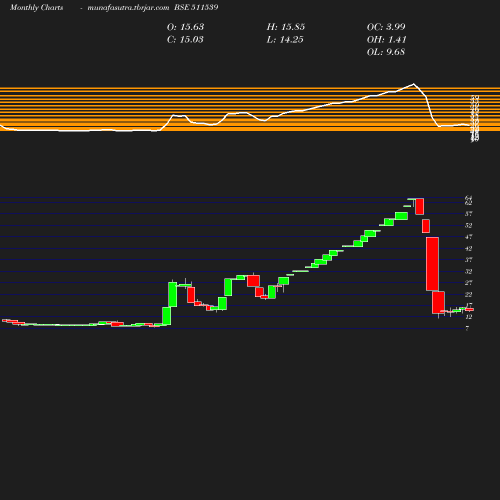Viewport: 500px width, 500px height.
Task: Click the 22 price axis label
Action: point(469,294)
